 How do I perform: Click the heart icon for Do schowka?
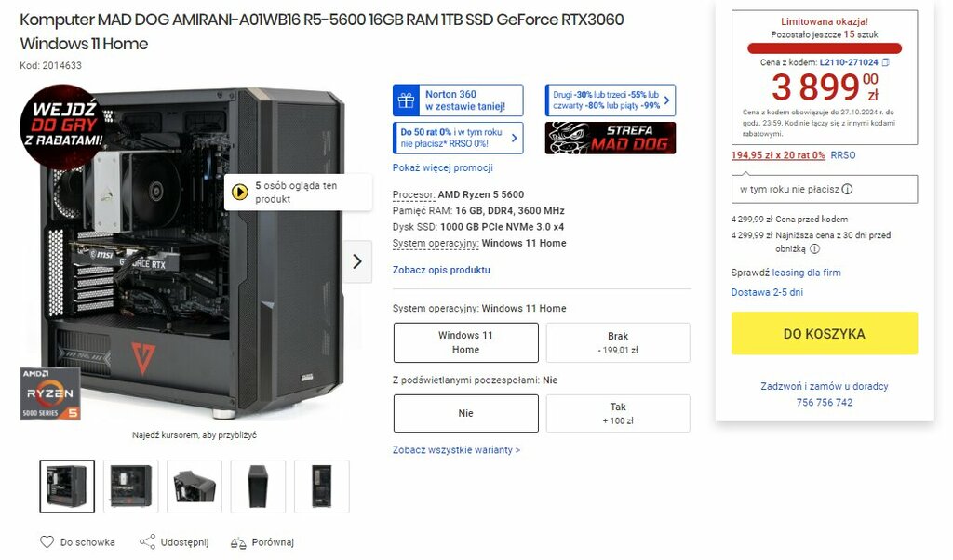click(x=47, y=541)
